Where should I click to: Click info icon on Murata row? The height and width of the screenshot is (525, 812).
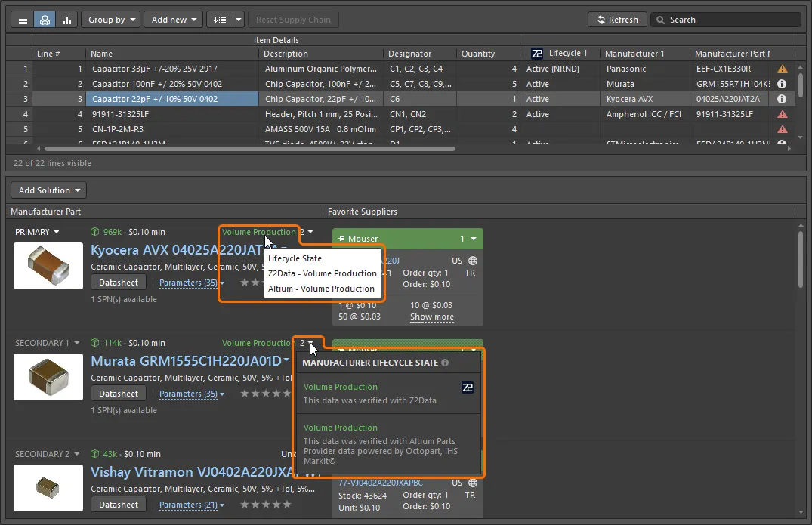[x=783, y=84]
